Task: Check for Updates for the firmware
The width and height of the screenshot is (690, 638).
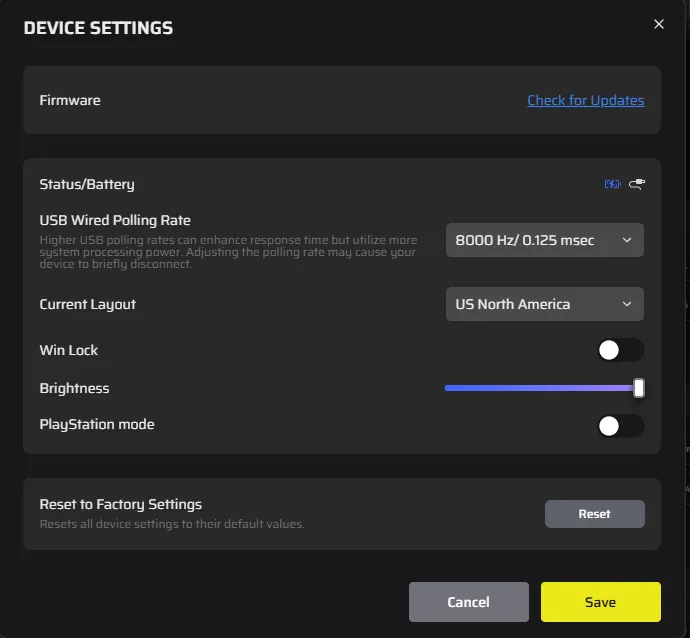Action: [x=586, y=100]
